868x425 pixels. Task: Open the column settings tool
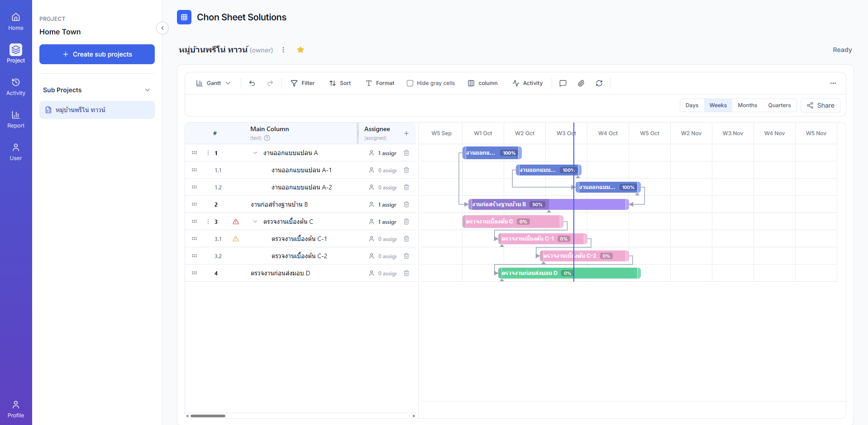[483, 83]
